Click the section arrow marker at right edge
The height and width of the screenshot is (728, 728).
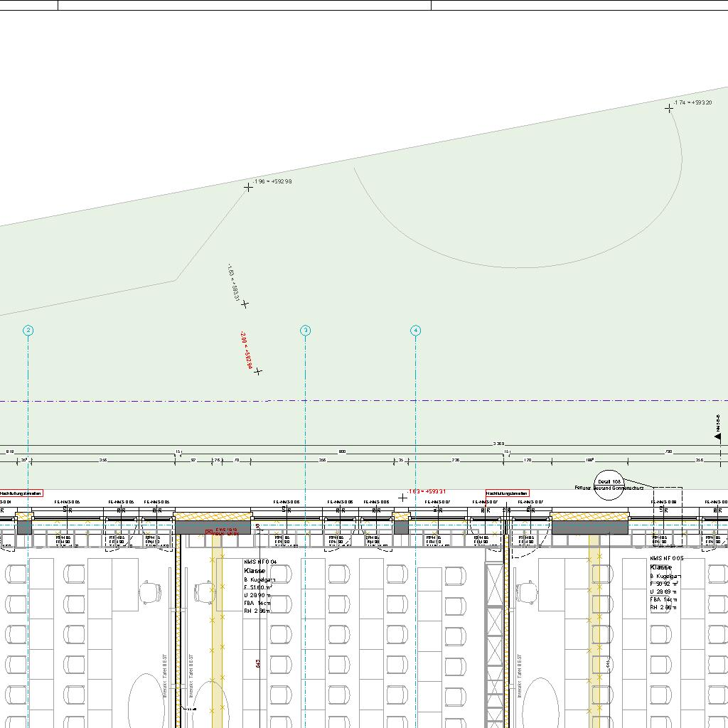click(718, 435)
